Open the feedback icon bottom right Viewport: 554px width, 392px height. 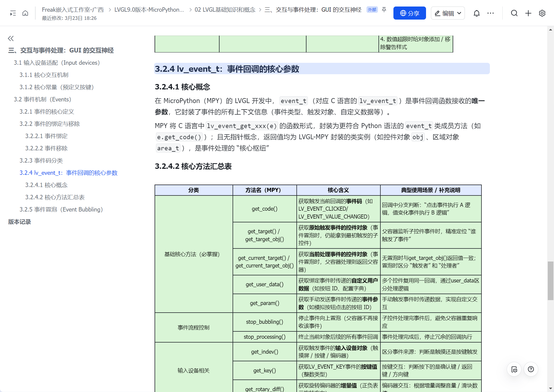(x=514, y=369)
